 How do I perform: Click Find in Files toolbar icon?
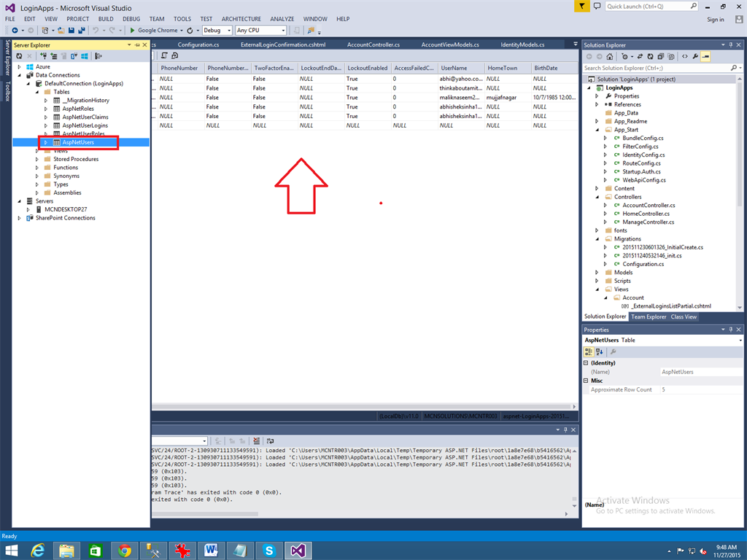pos(311,31)
